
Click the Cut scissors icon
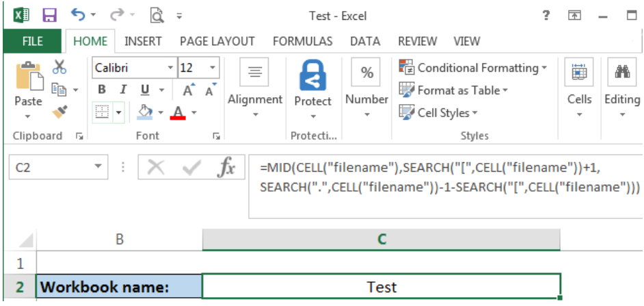point(59,66)
